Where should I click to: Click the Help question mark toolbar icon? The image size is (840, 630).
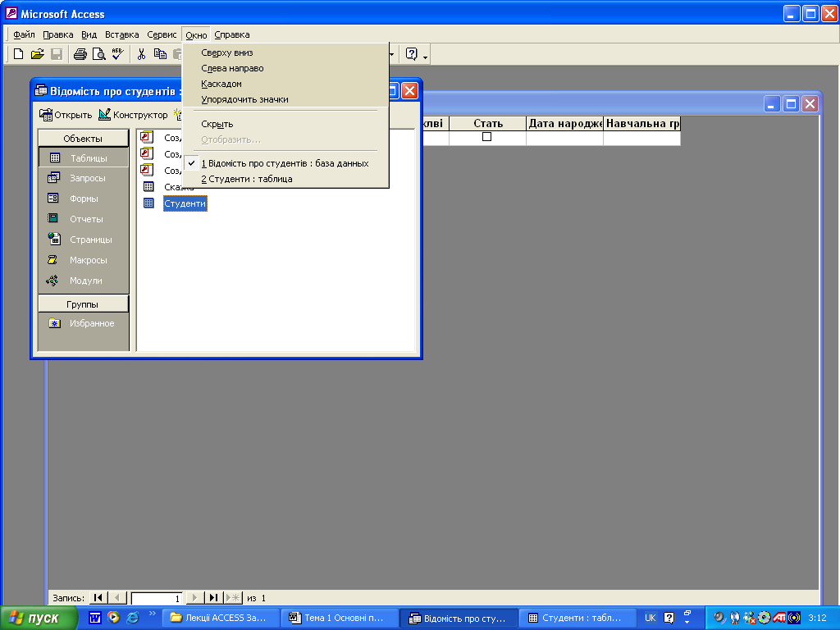coord(412,54)
